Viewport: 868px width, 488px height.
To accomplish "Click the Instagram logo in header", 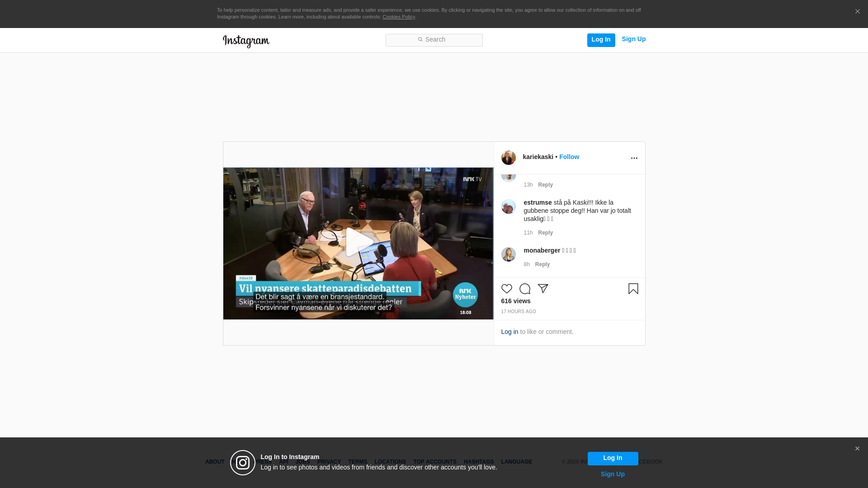I will (x=246, y=41).
